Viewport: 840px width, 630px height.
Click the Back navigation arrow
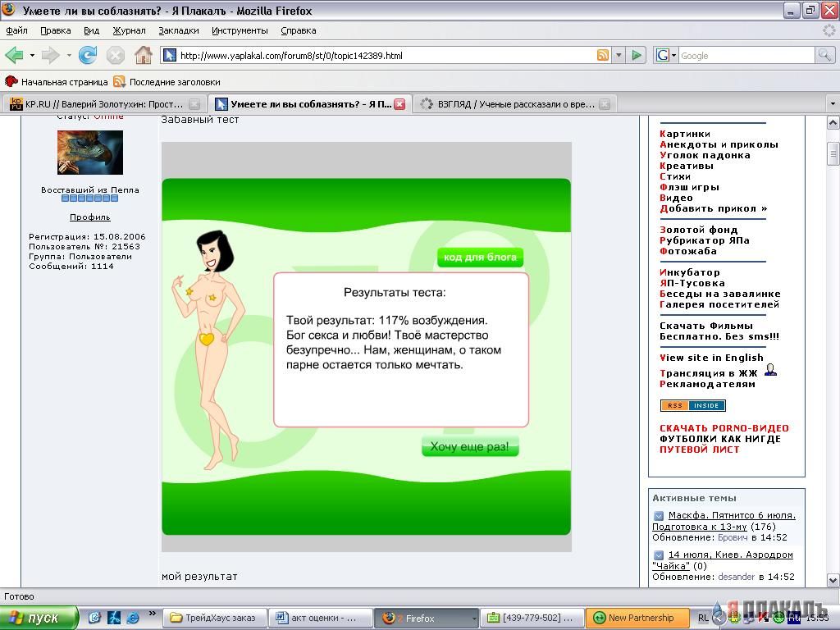[x=14, y=55]
